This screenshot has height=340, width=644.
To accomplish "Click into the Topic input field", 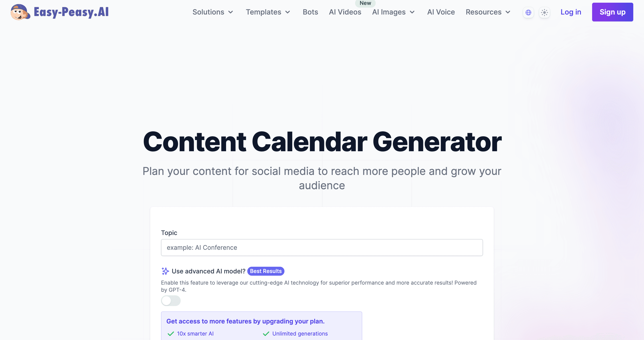I will (322, 247).
